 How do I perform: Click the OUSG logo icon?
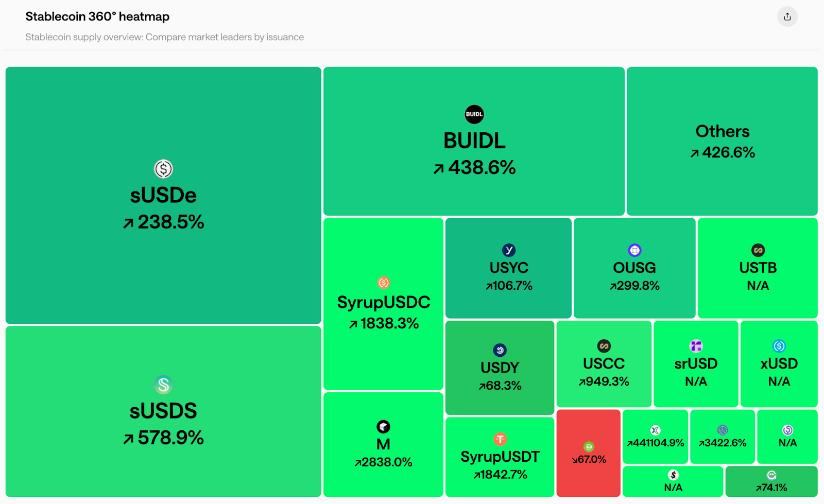[x=634, y=250]
